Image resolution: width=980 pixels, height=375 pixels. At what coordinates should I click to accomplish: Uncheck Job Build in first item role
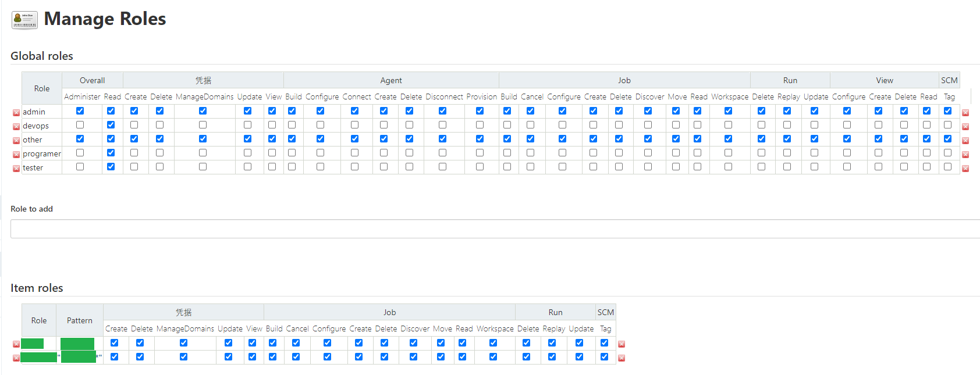tap(273, 342)
